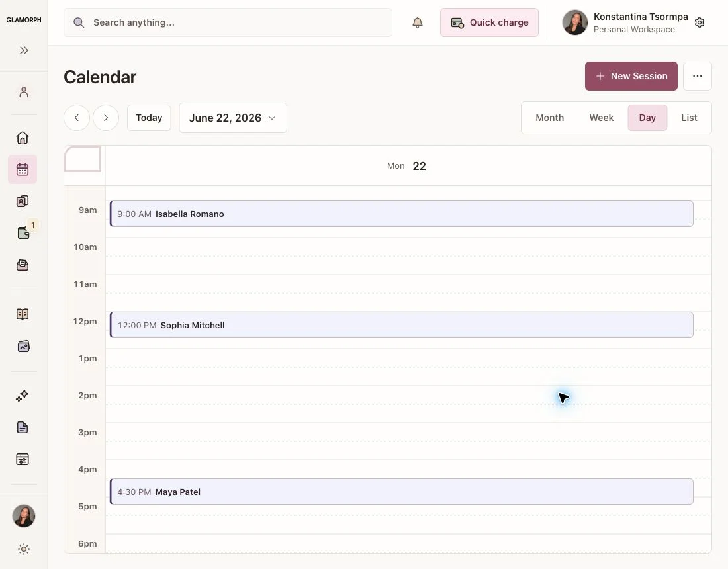
Task: Toggle the sun theme icon
Action: 24,550
